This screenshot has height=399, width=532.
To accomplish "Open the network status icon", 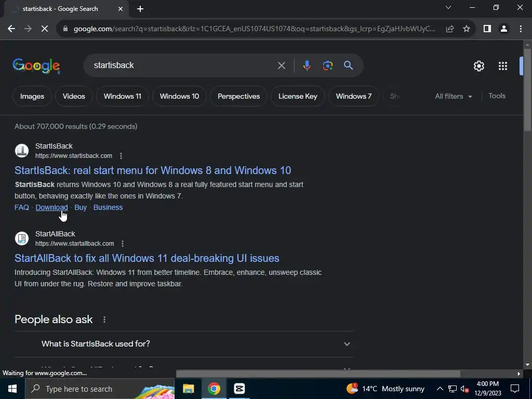I will tap(453, 389).
